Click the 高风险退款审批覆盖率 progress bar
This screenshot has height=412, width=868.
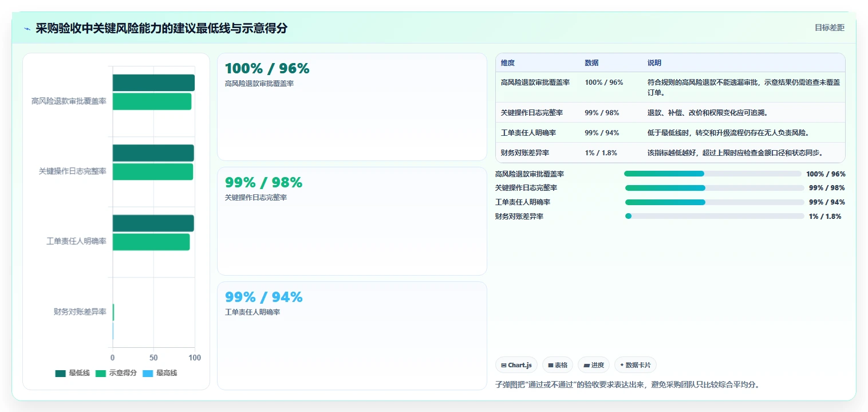point(712,174)
